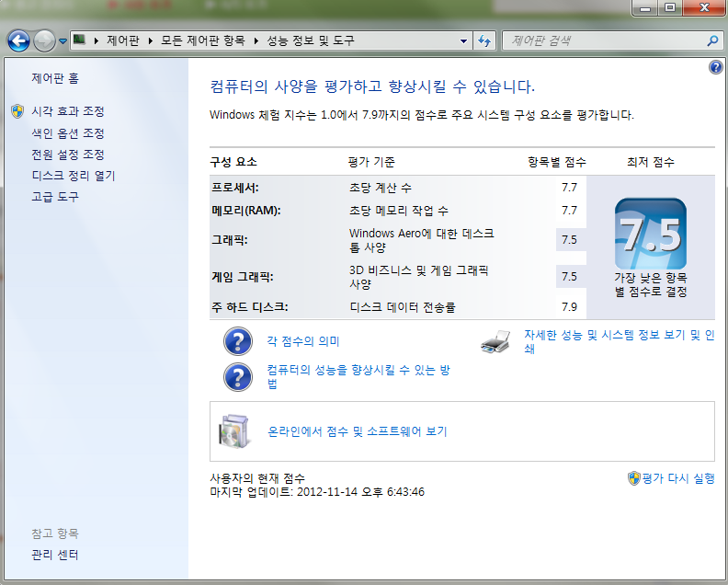This screenshot has width=728, height=585.
Task: Click shield icon next to 평가 다시 실행
Action: point(633,478)
